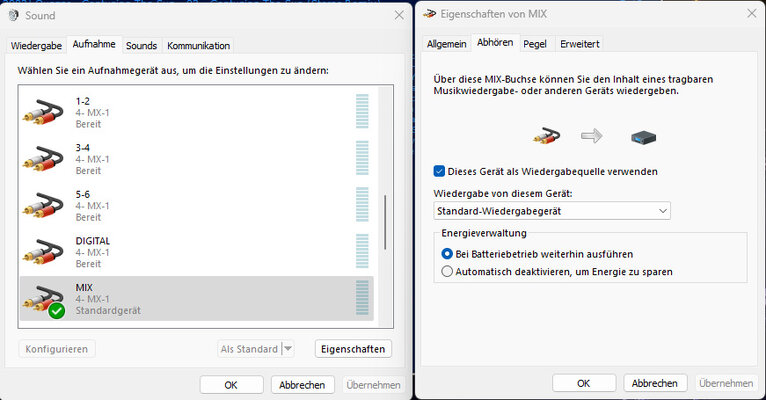This screenshot has height=400, width=766.
Task: Select the 'MIX' Standardgerät row
Action: coord(196,298)
